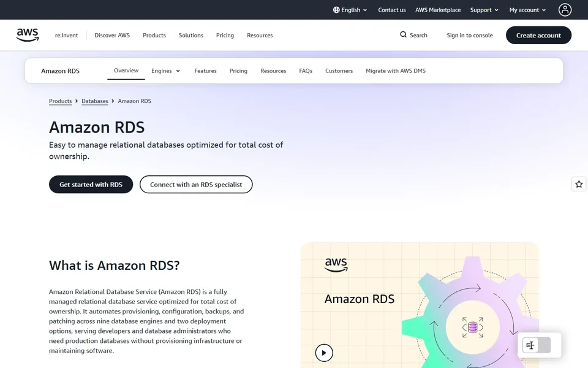Image resolution: width=588 pixels, height=368 pixels.
Task: Open the Discover AWS menu
Action: [112, 35]
